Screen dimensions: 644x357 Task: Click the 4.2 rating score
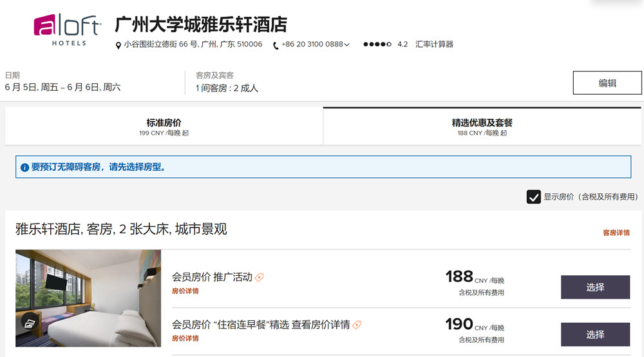tap(402, 44)
